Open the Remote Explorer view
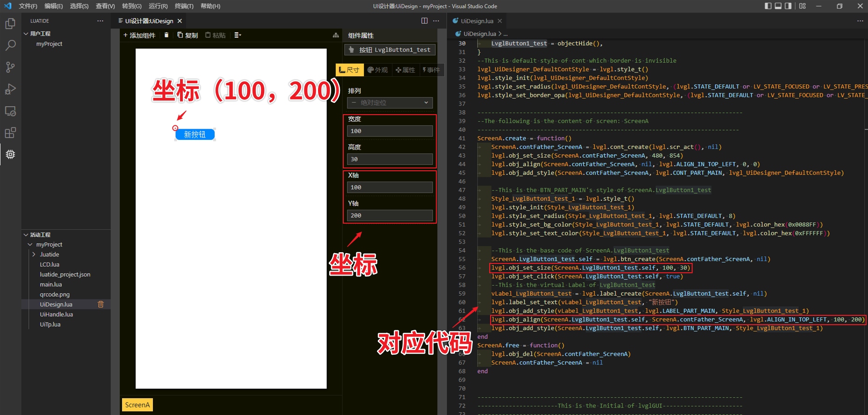This screenshot has width=868, height=415. click(10, 111)
